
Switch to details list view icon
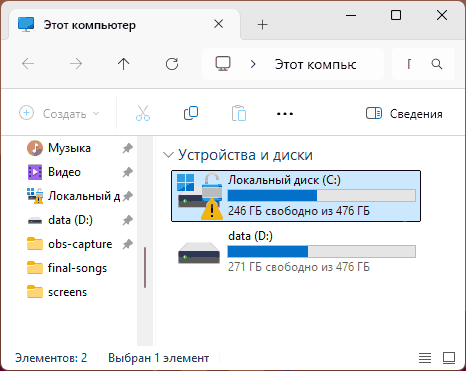(x=425, y=358)
